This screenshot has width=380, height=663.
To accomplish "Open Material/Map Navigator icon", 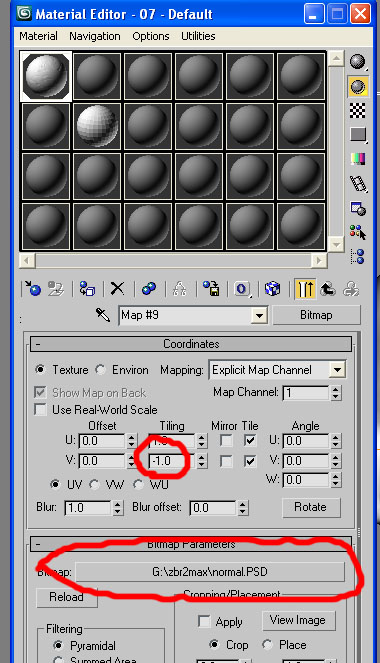I will coord(358,256).
